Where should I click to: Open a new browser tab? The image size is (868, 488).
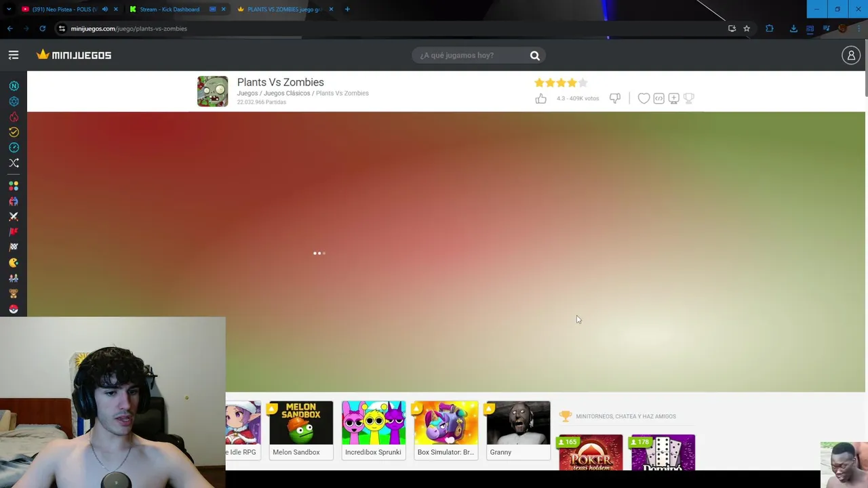click(x=347, y=9)
